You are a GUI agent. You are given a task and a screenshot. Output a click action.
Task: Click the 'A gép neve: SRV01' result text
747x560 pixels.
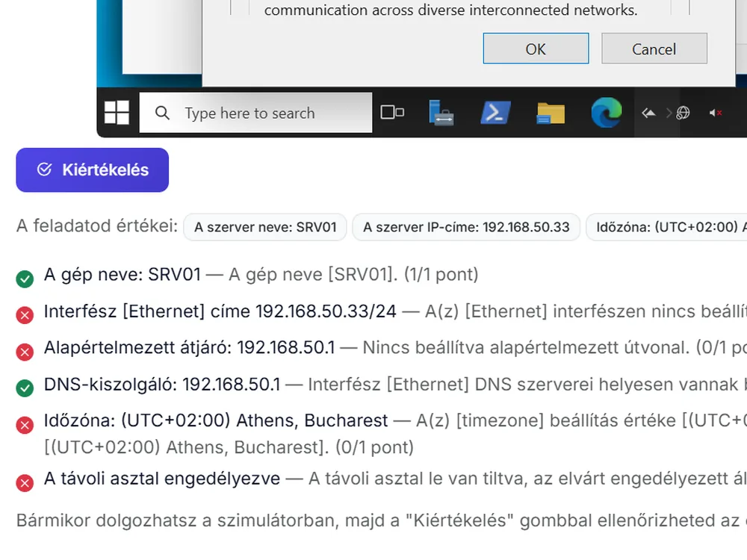[123, 275]
